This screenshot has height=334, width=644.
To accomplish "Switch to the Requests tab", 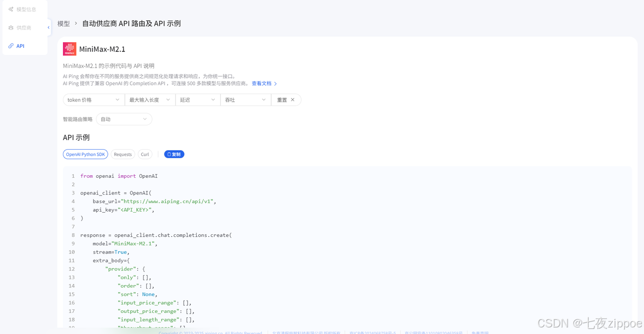I will pyautogui.click(x=123, y=154).
